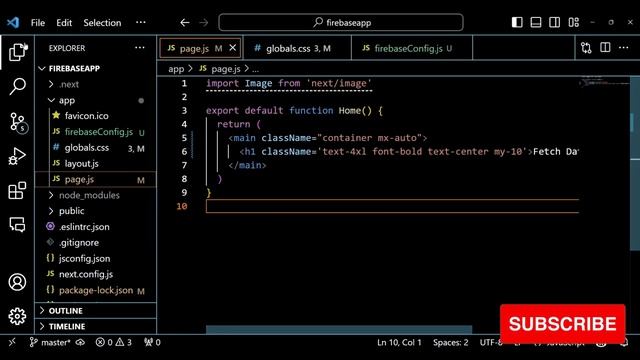This screenshot has width=640, height=360.
Task: Toggle the secondary side bar layout icon
Action: 555,22
